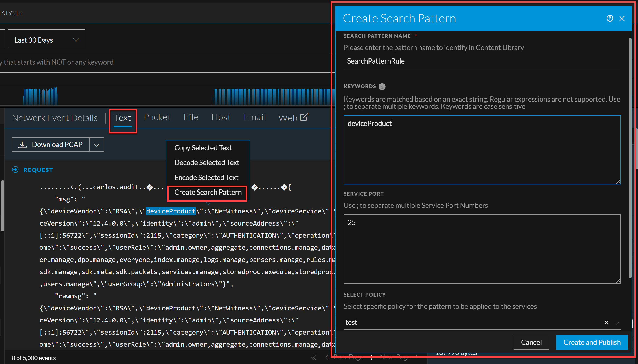This screenshot has height=364, width=638.
Task: Open the event in Web external view
Action: [x=293, y=117]
